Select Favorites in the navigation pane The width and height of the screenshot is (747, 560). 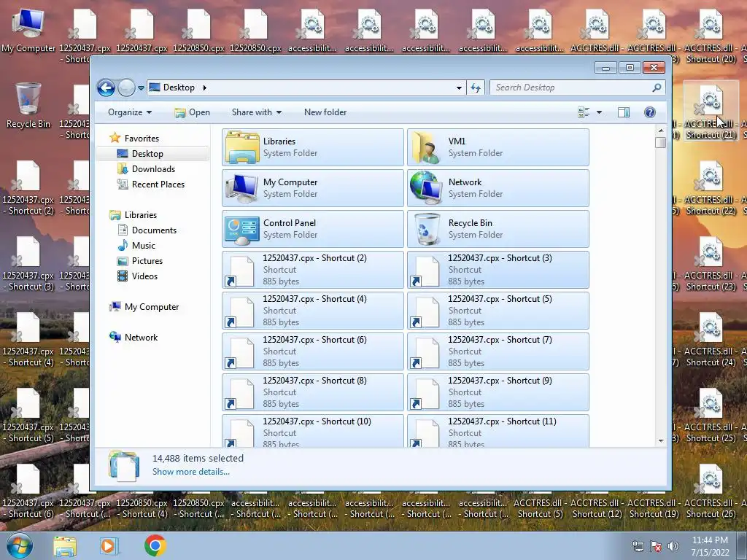click(x=142, y=138)
